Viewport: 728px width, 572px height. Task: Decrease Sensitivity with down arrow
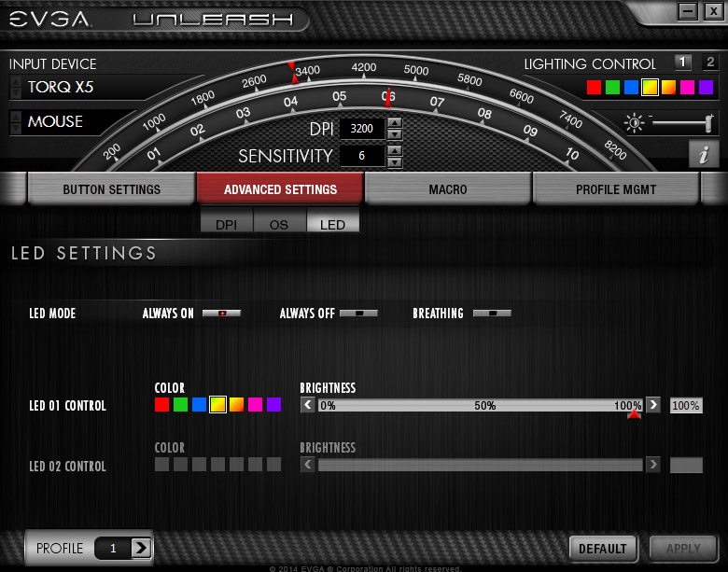(395, 162)
